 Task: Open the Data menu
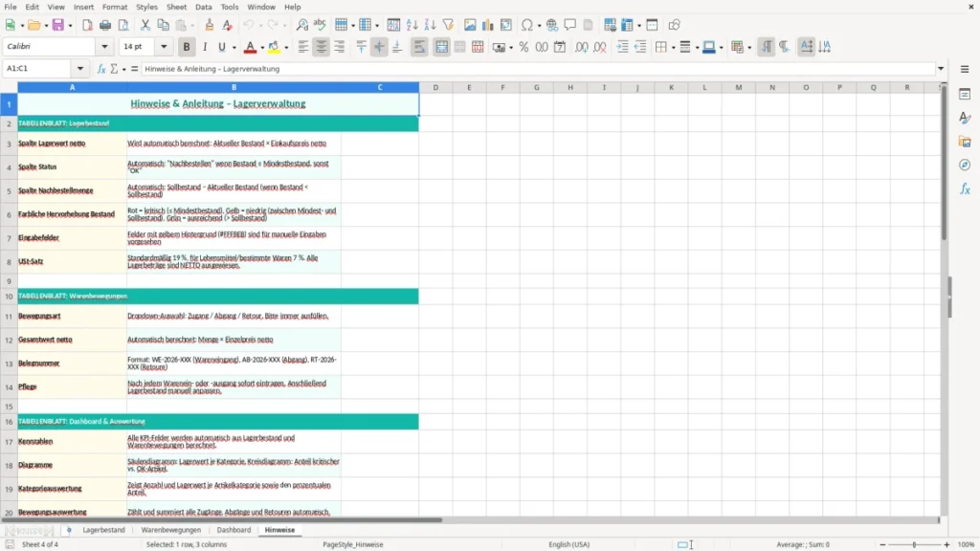203,7
